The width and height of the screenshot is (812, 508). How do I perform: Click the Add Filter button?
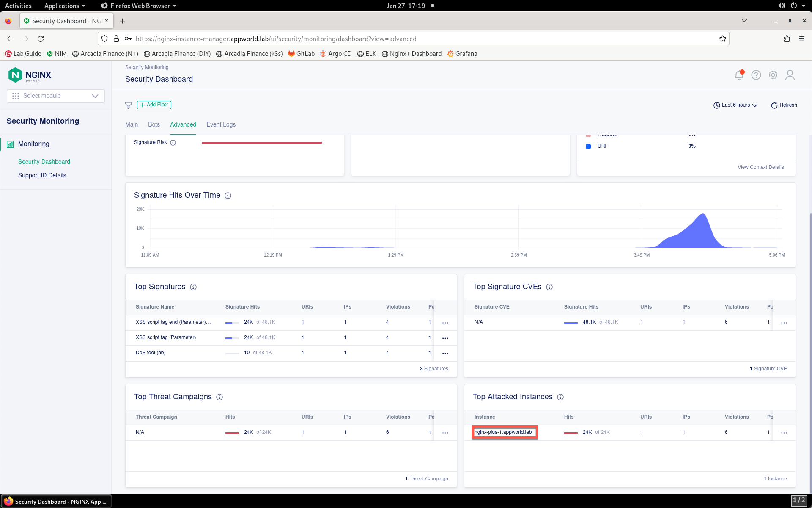[x=154, y=105]
